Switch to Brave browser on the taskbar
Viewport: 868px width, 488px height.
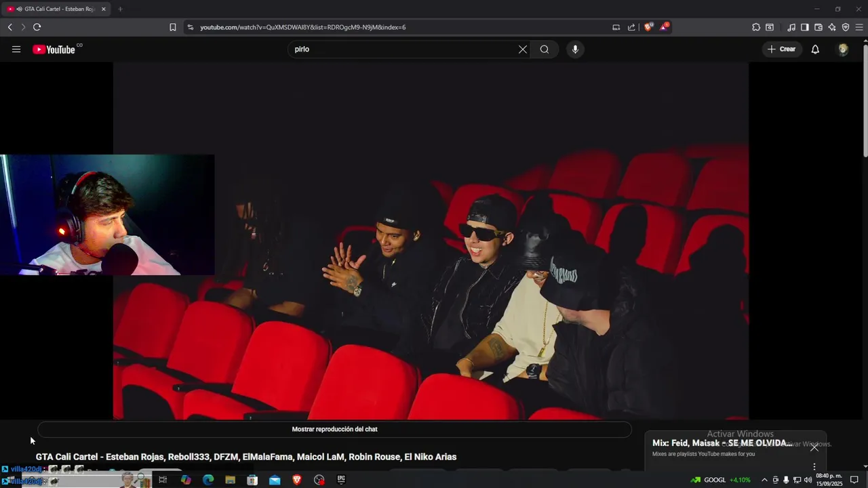pyautogui.click(x=297, y=480)
